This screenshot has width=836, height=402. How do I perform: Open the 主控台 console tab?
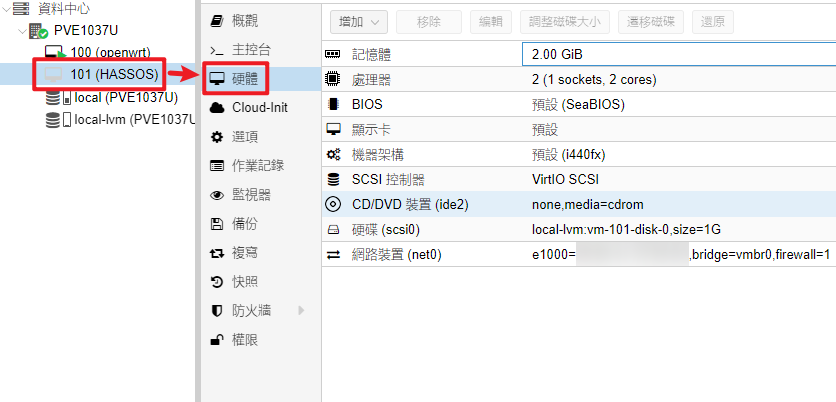[x=250, y=49]
